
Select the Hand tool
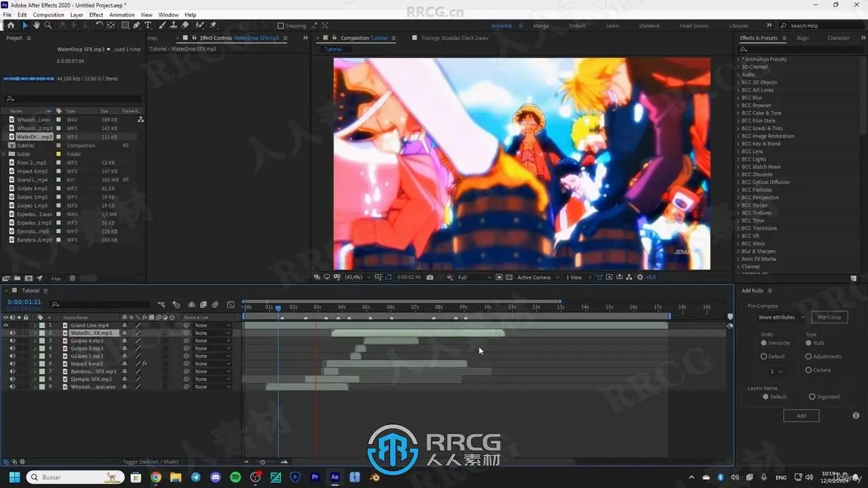click(36, 25)
